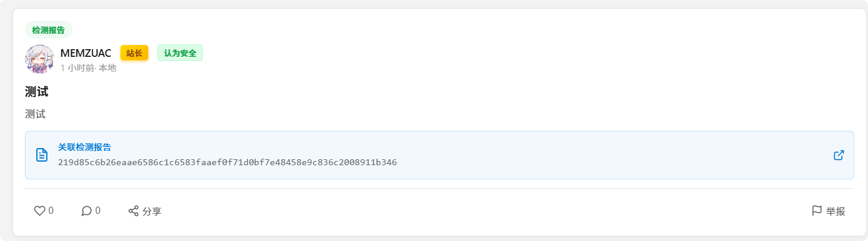Click the 检测报告 category tag
This screenshot has height=241, width=868.
click(49, 30)
